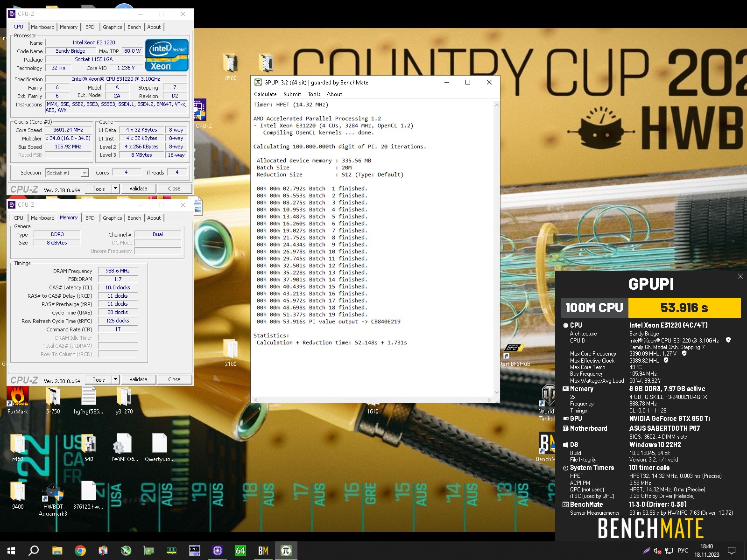
Task: Switch to GPUPI taskbar icon
Action: point(286,551)
